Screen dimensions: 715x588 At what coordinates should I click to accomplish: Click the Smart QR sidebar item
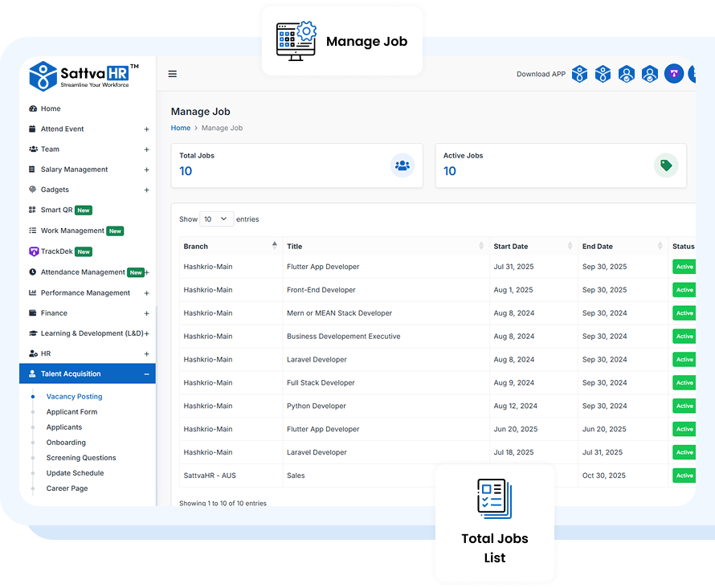pos(57,210)
